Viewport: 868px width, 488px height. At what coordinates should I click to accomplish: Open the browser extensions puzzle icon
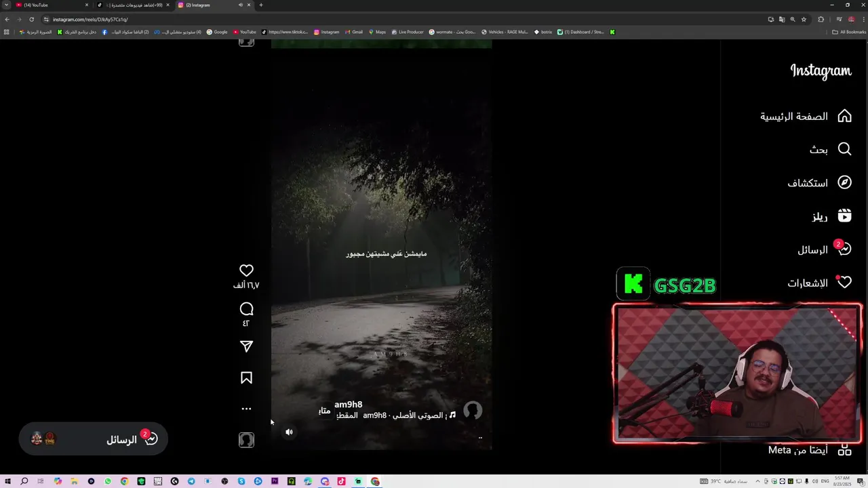(821, 20)
